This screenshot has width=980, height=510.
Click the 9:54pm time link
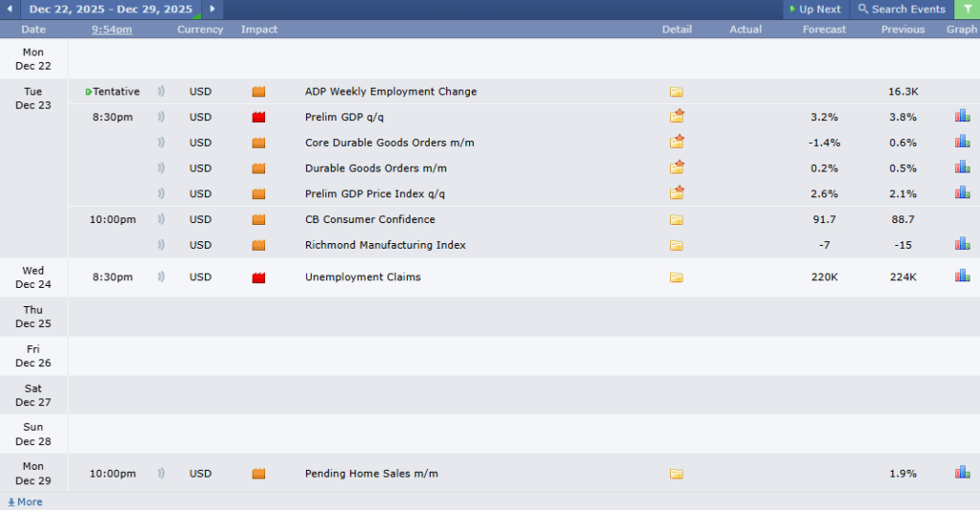tap(112, 30)
